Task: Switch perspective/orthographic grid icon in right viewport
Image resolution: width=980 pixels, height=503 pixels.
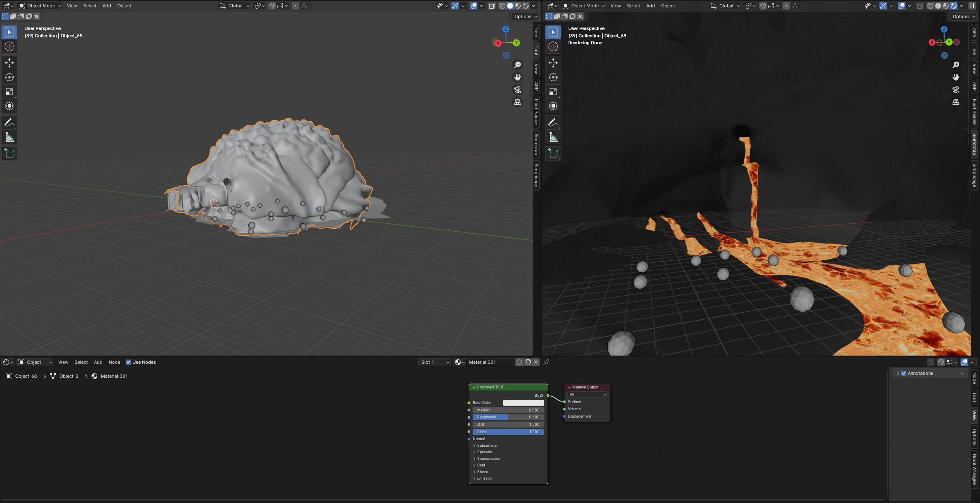Action: 956,102
